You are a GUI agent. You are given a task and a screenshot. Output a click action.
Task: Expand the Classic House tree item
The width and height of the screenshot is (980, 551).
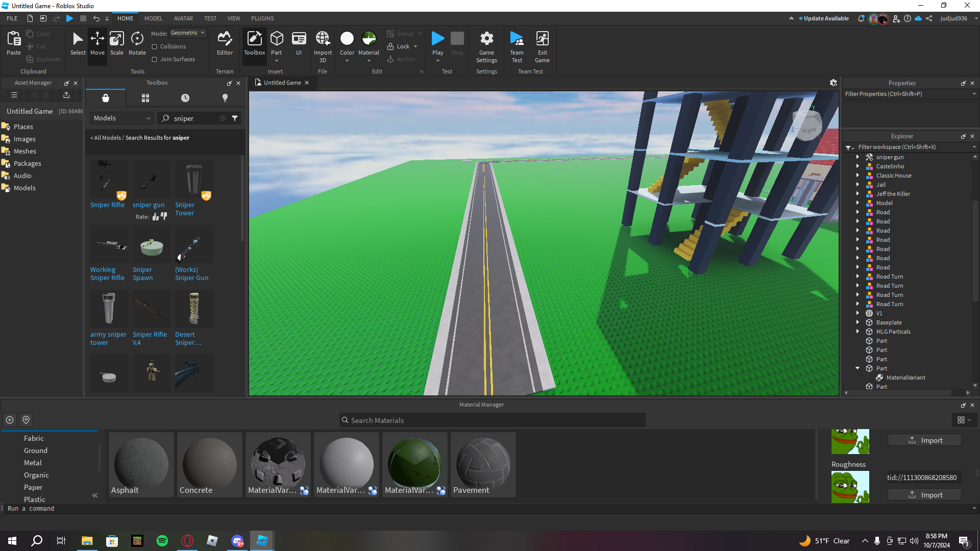857,176
